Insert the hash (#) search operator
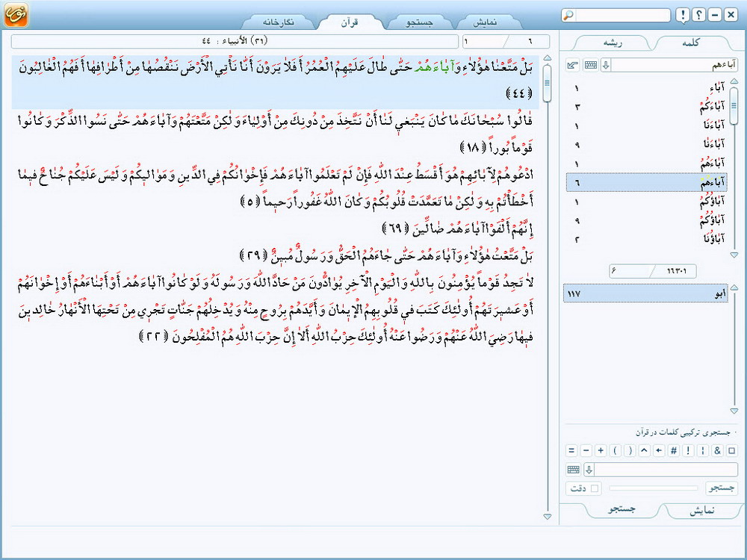This screenshot has width=747, height=560. tap(673, 450)
